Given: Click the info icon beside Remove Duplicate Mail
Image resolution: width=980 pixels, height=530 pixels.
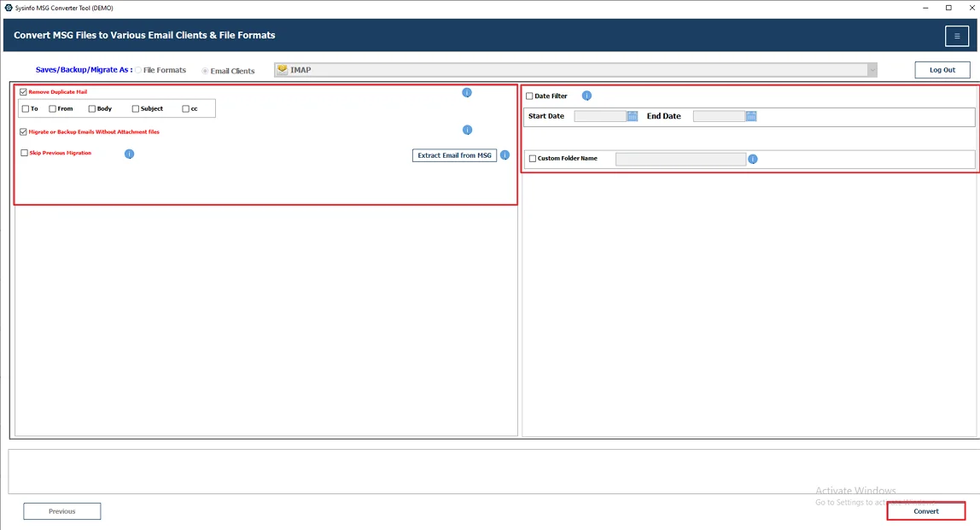Looking at the screenshot, I should pyautogui.click(x=467, y=92).
